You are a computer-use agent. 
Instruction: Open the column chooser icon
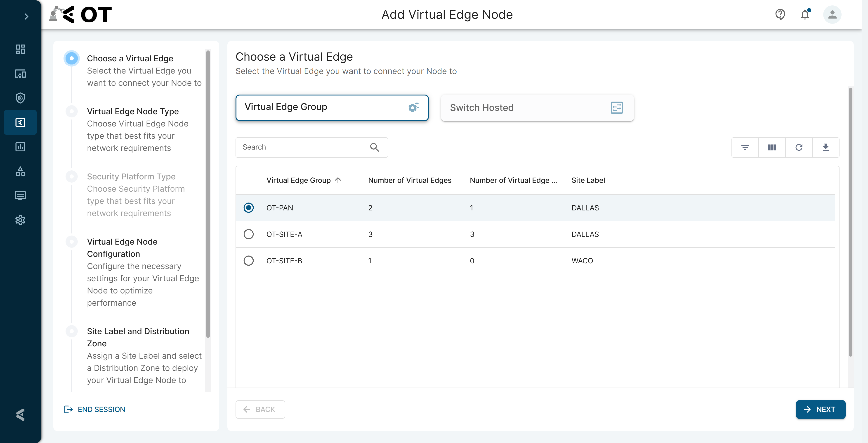pos(772,148)
